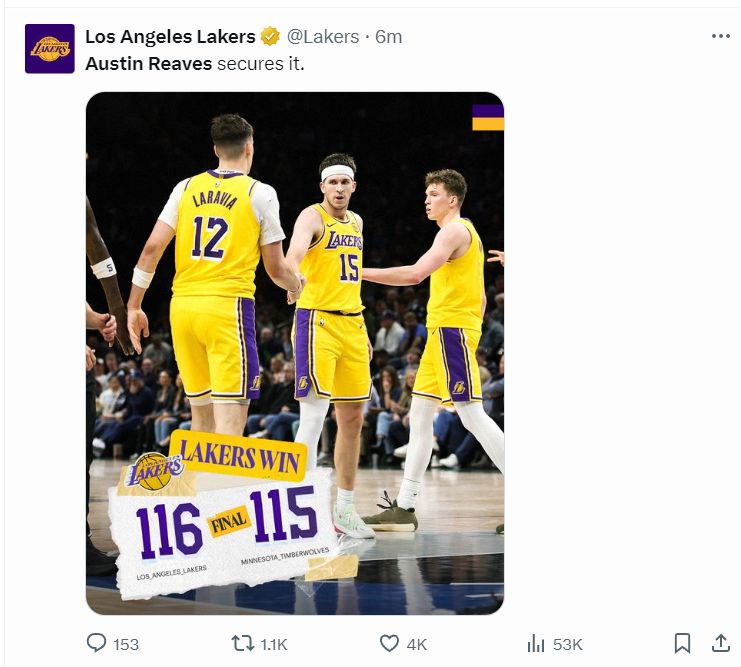Open the photo at the Lakers Win banner

pos(238,455)
